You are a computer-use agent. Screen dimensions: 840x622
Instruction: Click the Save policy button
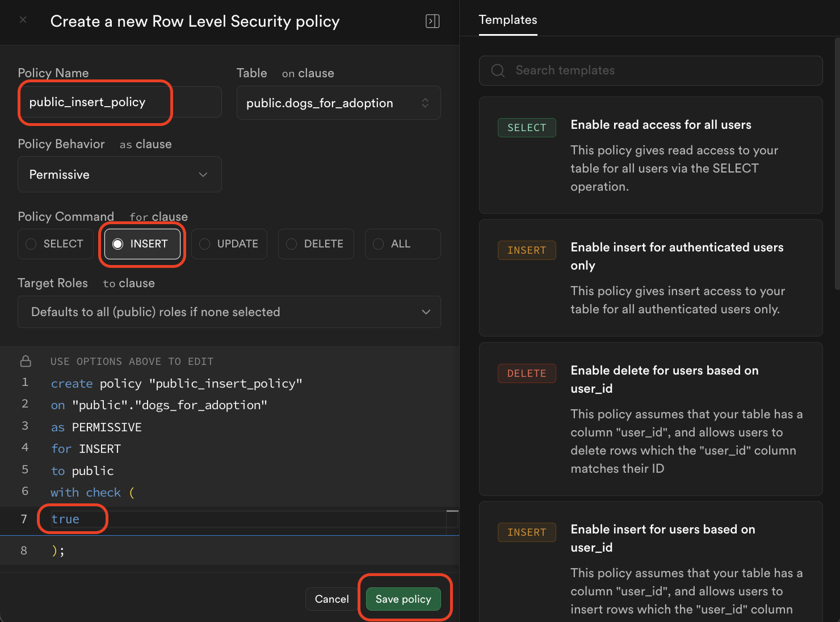click(403, 599)
